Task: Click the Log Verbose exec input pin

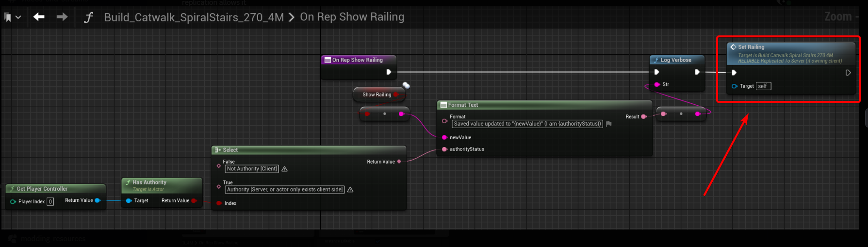Action: coord(656,72)
